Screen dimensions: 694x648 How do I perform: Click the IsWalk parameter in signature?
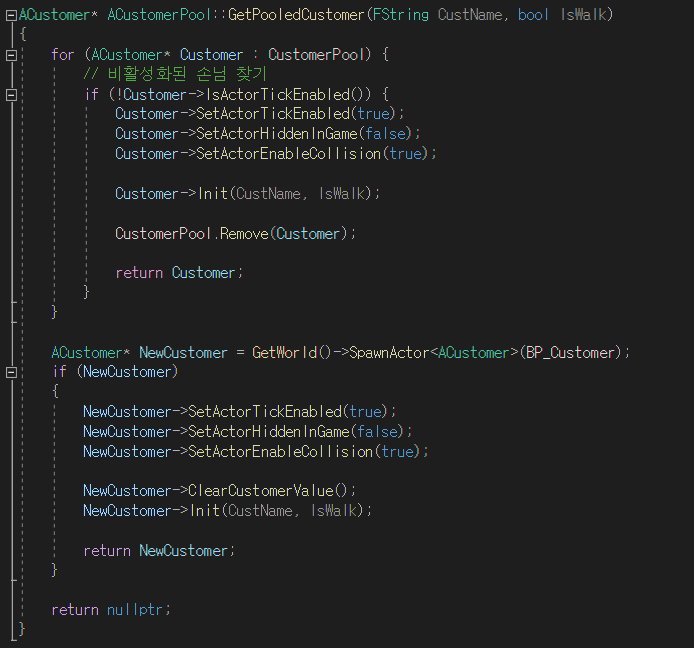tap(583, 15)
